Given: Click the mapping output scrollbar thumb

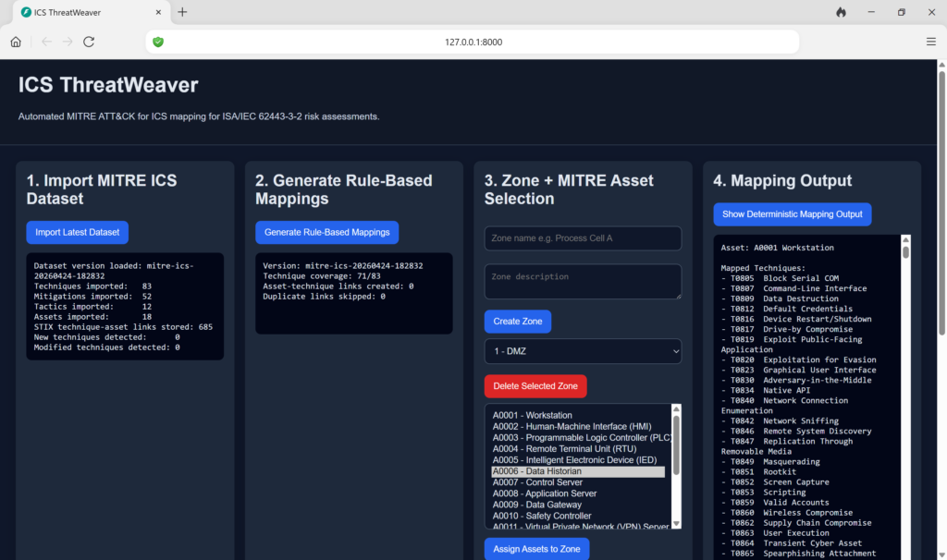Looking at the screenshot, I should point(905,252).
